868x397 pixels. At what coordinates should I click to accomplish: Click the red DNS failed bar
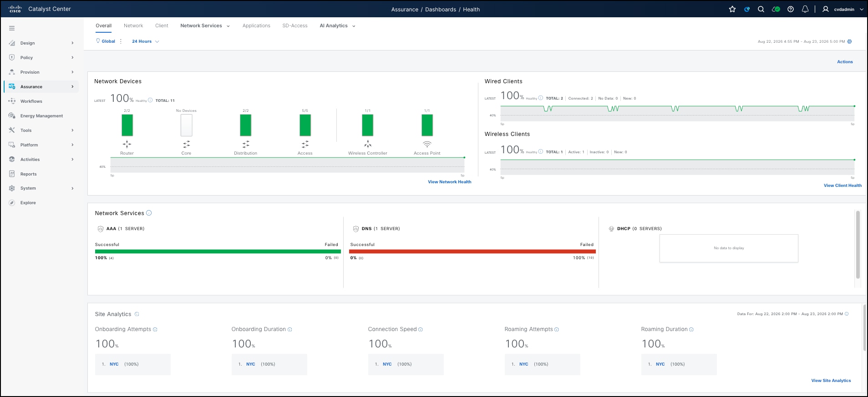472,251
